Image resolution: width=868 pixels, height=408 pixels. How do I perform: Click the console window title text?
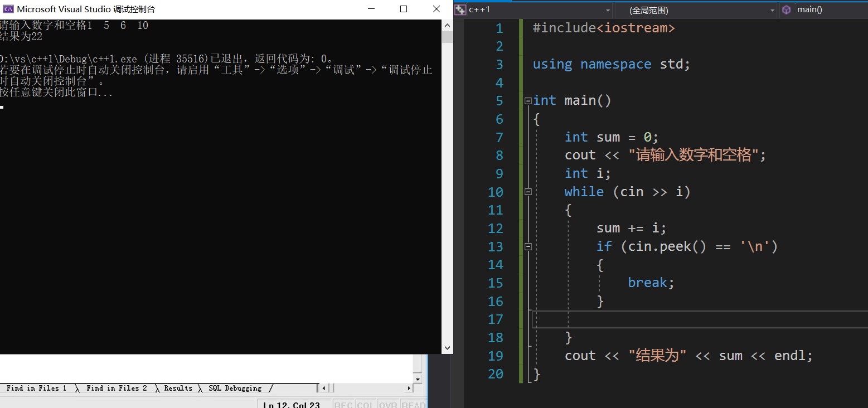[86, 9]
